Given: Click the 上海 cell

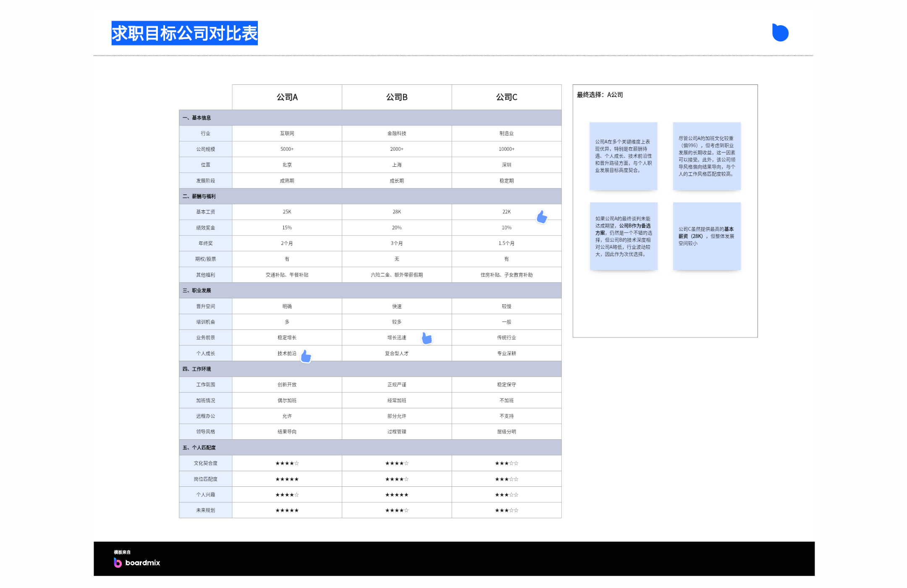Looking at the screenshot, I should [397, 165].
